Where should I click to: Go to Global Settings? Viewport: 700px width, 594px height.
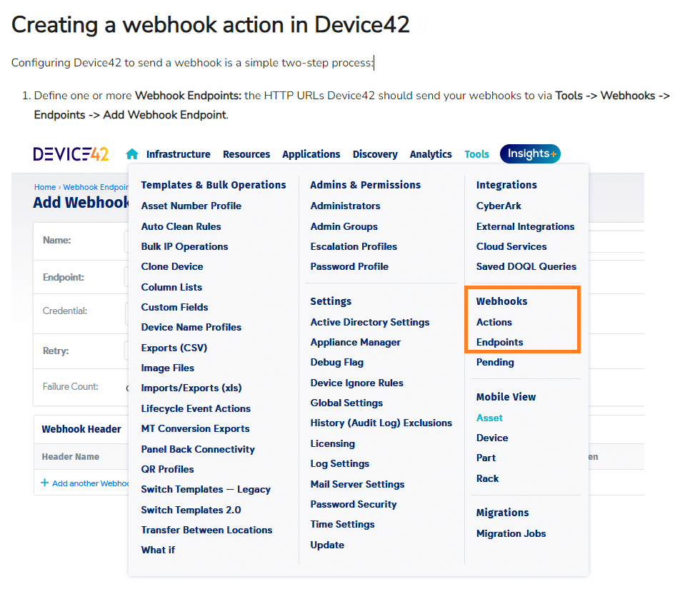click(x=346, y=403)
